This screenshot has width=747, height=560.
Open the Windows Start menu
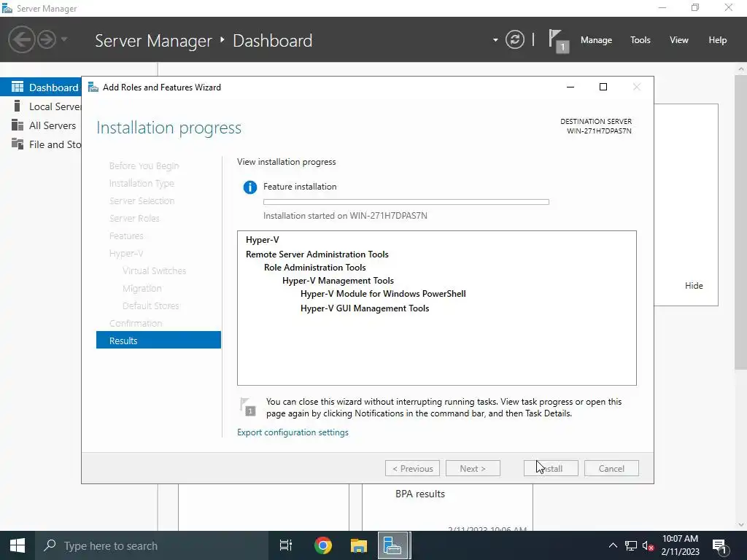18,545
